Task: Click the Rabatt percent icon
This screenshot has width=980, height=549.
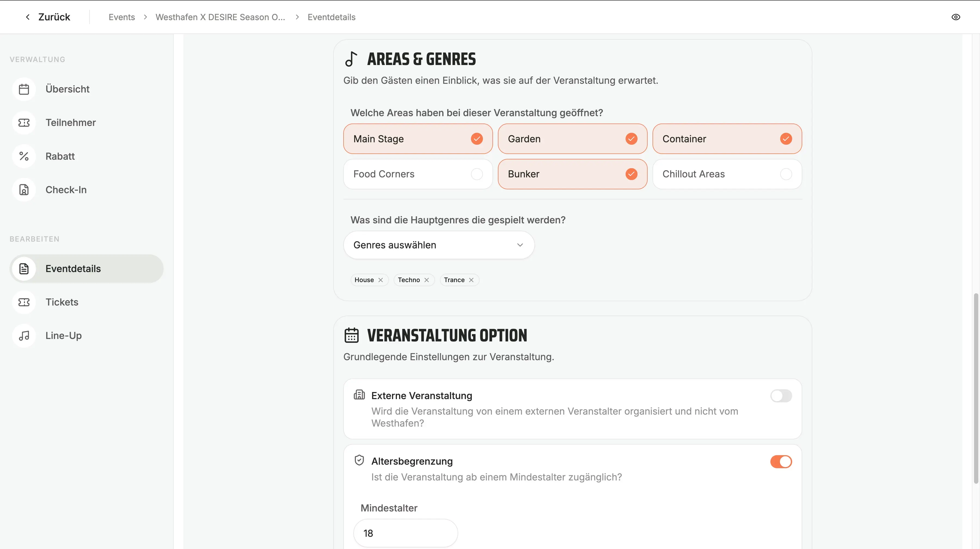Action: 24,156
